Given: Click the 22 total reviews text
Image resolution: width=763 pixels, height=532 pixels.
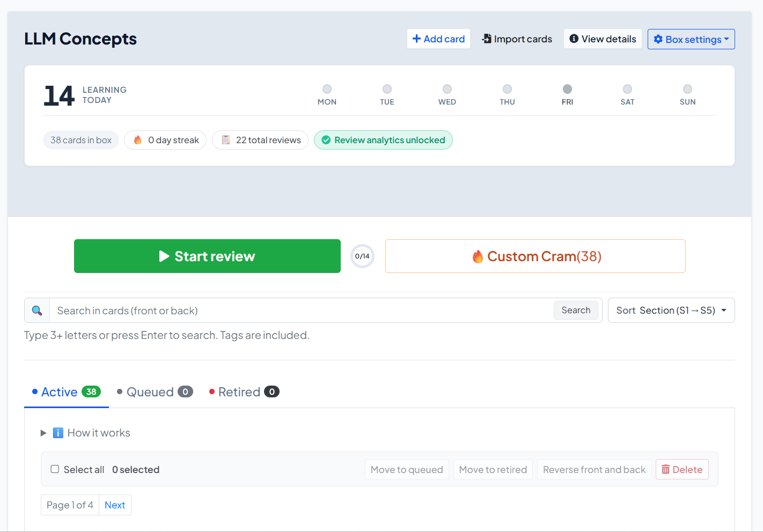Looking at the screenshot, I should coord(268,140).
